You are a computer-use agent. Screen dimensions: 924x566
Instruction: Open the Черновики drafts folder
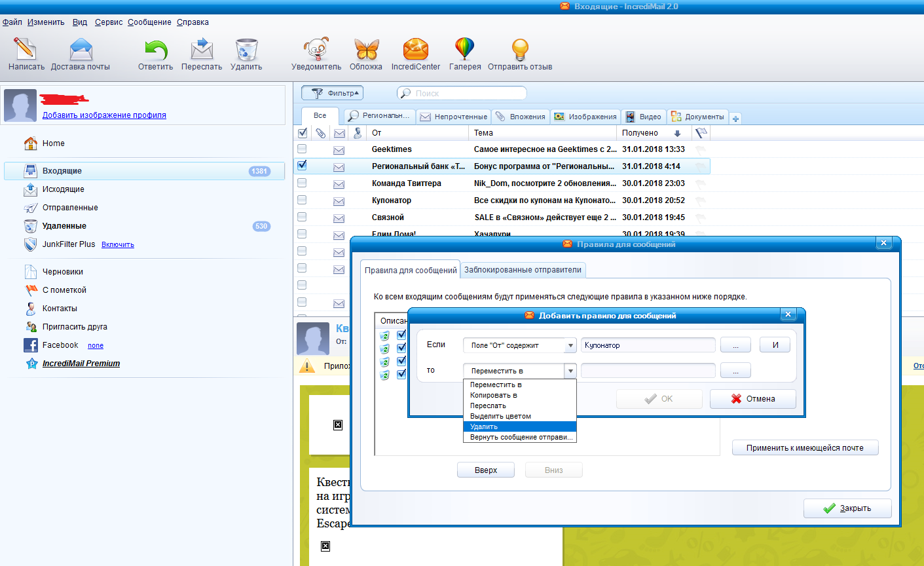coord(62,272)
